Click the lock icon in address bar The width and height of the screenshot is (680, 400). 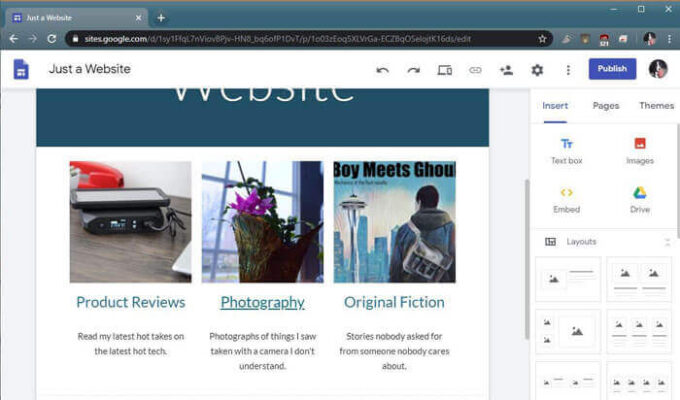(75, 39)
